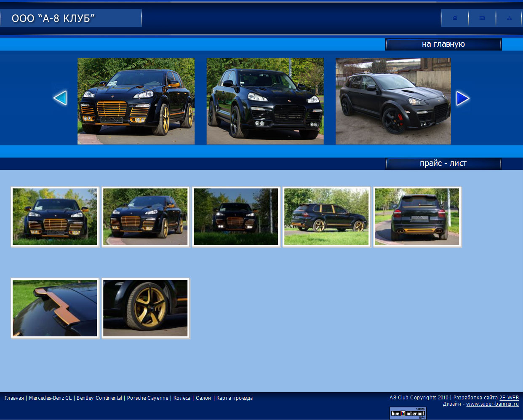The height and width of the screenshot is (420, 523).
Task: Click the LiveInternet counter badge
Action: coord(408,413)
